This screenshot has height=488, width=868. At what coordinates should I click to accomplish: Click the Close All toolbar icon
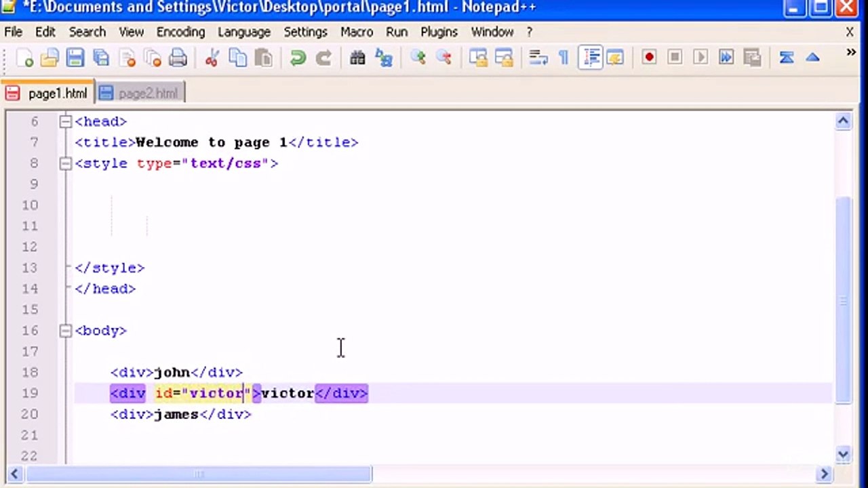153,58
